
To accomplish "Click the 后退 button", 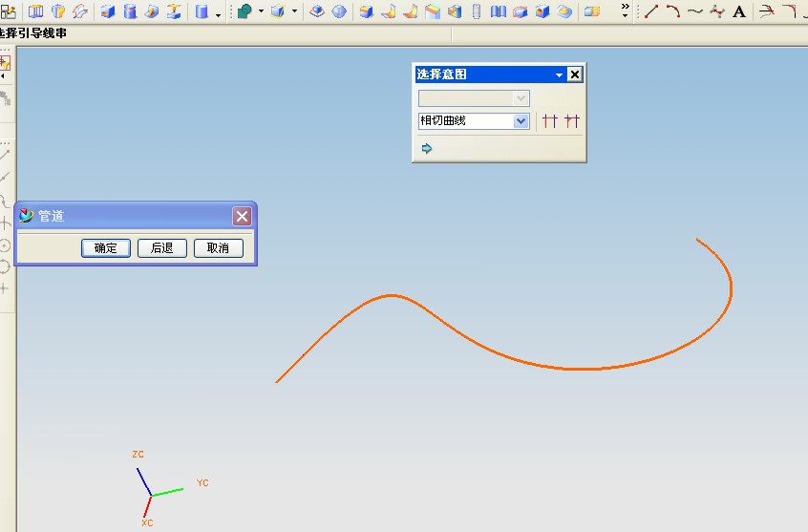I will (x=161, y=248).
